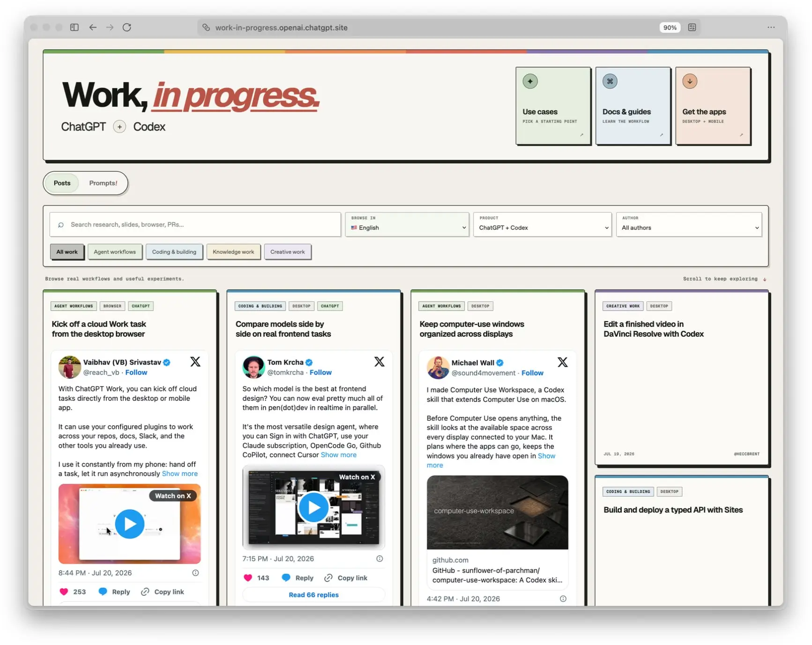
Task: Go back with the browser back arrow
Action: click(93, 27)
